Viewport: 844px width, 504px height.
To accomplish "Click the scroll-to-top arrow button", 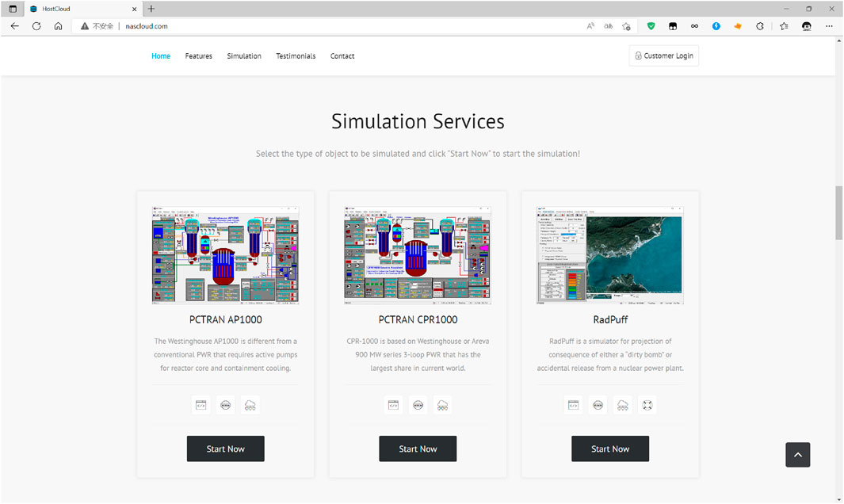I will coord(798,454).
